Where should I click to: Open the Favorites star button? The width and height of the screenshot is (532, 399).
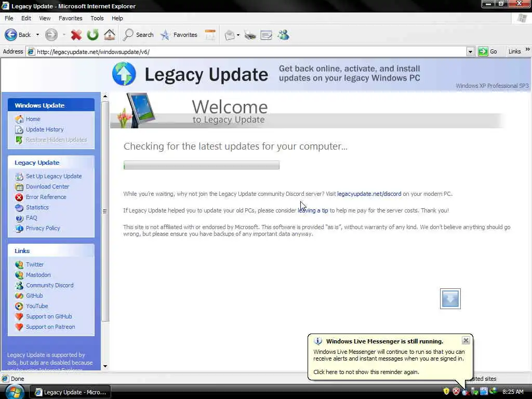coord(179,35)
